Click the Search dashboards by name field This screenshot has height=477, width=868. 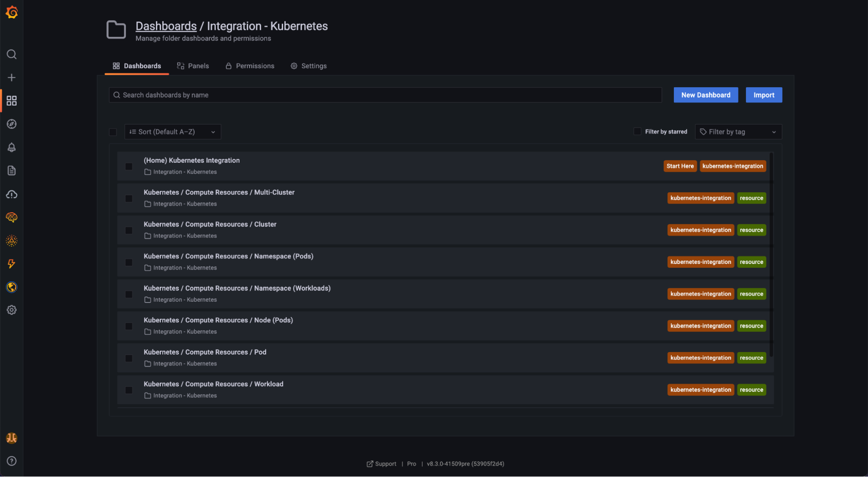click(x=385, y=95)
